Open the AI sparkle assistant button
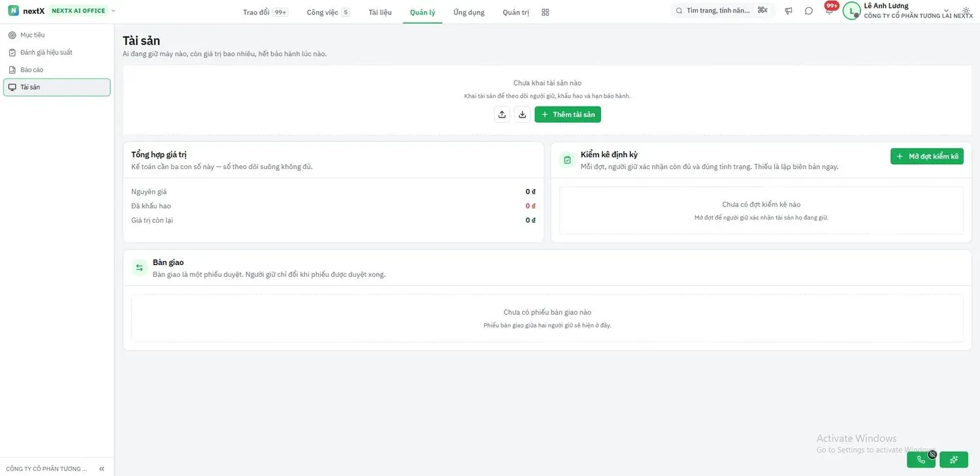Viewport: 980px width, 476px height. [x=954, y=460]
